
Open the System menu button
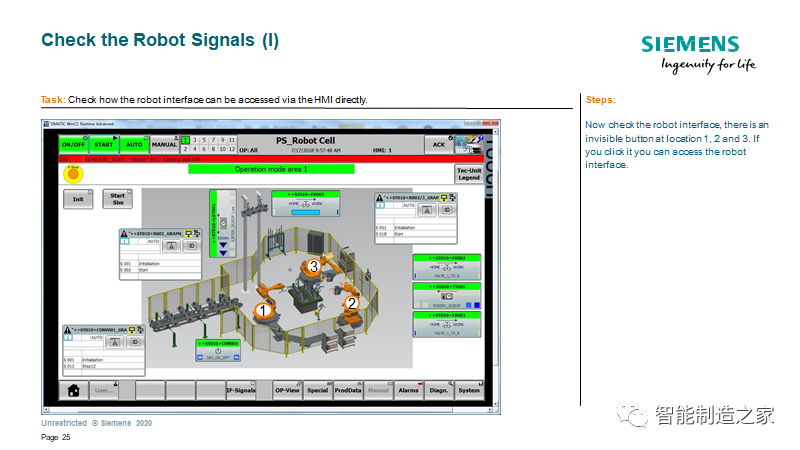point(469,390)
